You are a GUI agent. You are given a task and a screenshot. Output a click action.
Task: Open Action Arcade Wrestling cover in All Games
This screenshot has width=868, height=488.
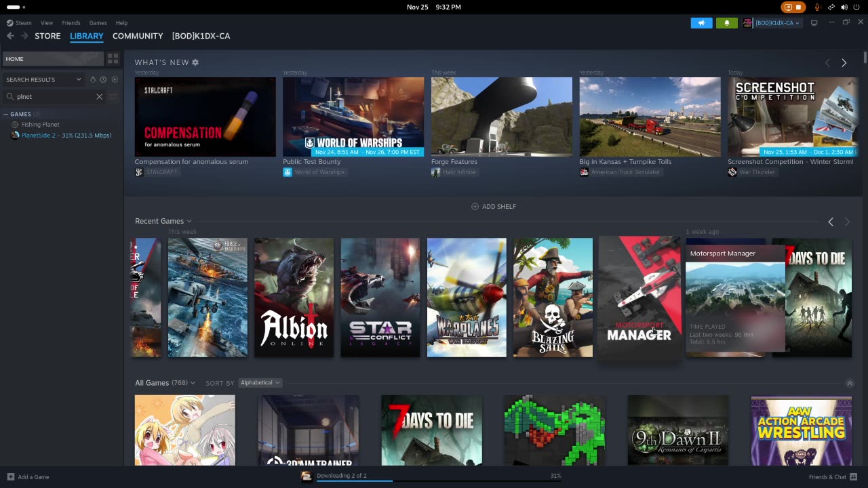tap(801, 430)
